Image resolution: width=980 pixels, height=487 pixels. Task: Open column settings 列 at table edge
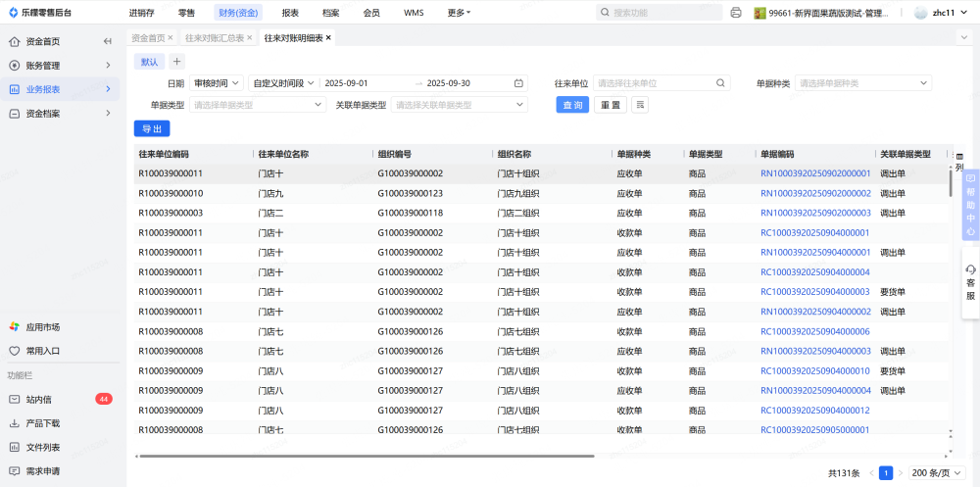coord(958,163)
